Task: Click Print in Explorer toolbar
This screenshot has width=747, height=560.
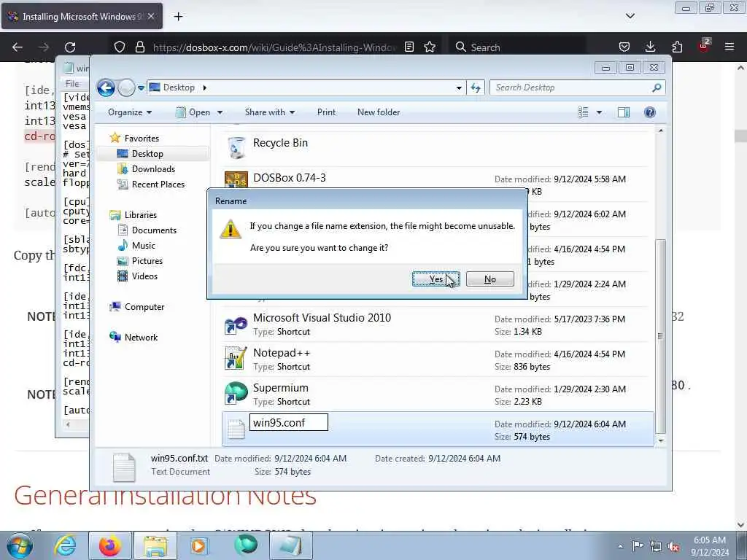Action: pos(326,112)
